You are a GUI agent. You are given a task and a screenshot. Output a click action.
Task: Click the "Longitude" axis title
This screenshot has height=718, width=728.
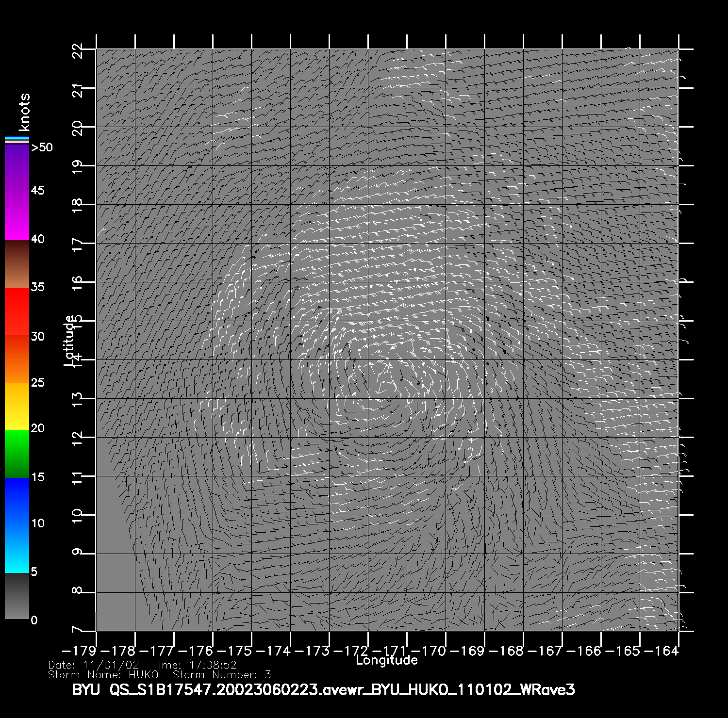(386, 660)
